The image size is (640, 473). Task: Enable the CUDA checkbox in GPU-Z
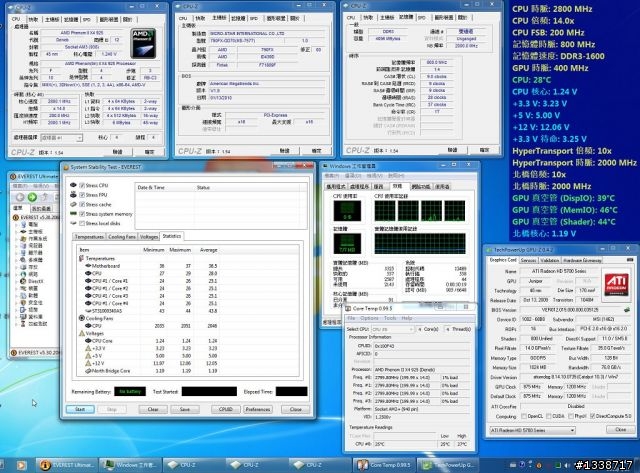click(x=548, y=416)
